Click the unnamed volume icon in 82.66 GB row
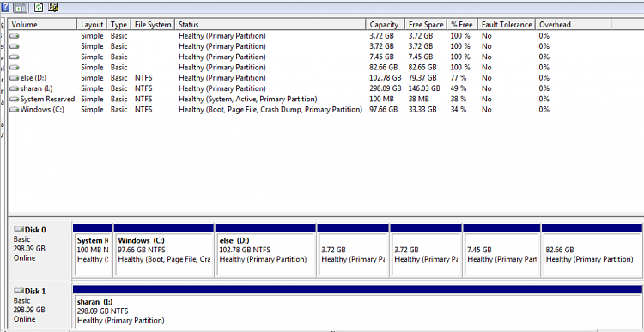 (15, 67)
